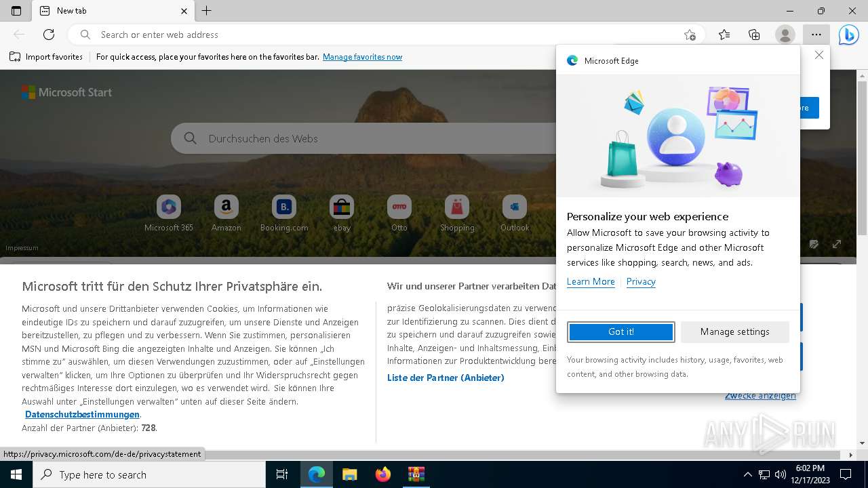This screenshot has width=868, height=488.
Task: Open a new tab with plus button
Action: [207, 11]
